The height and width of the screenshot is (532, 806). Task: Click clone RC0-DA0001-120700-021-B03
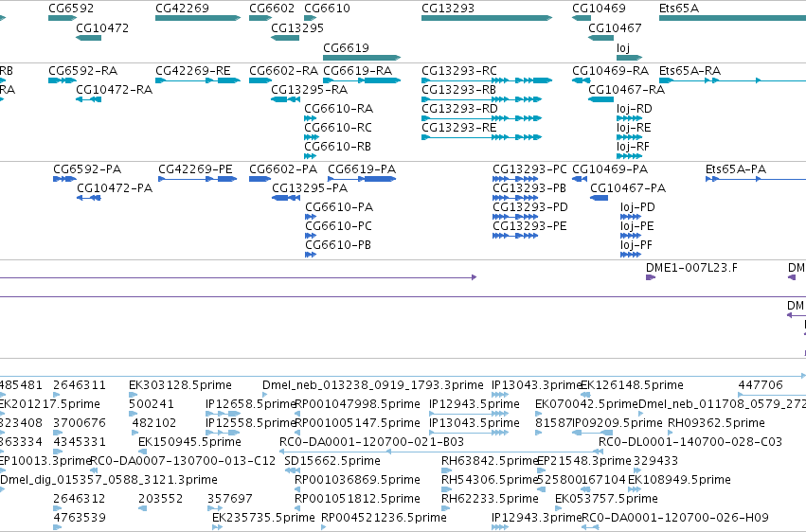point(371,442)
